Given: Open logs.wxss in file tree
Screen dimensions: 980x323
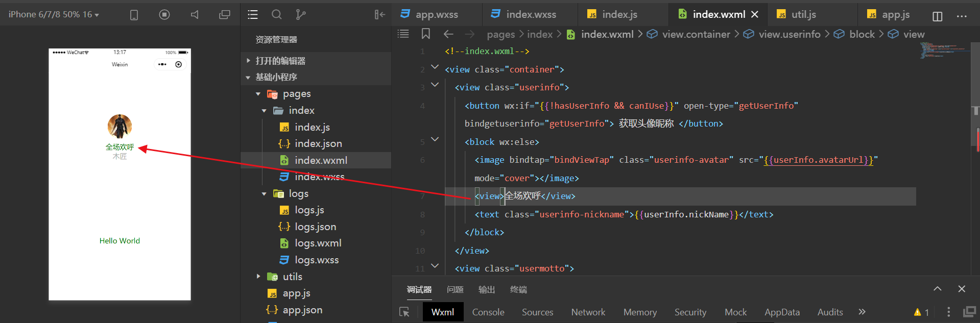Looking at the screenshot, I should 316,260.
